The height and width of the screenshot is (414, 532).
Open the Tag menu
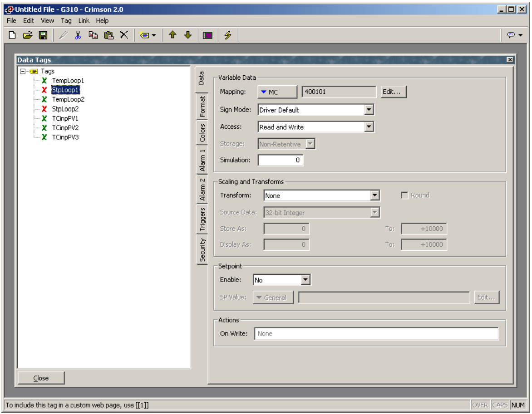[66, 21]
